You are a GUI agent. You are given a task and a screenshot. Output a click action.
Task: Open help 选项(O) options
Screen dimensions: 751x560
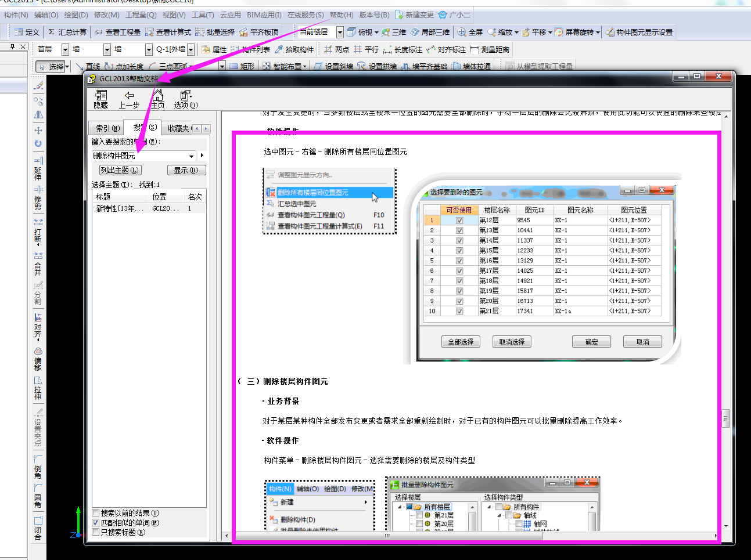coord(186,99)
